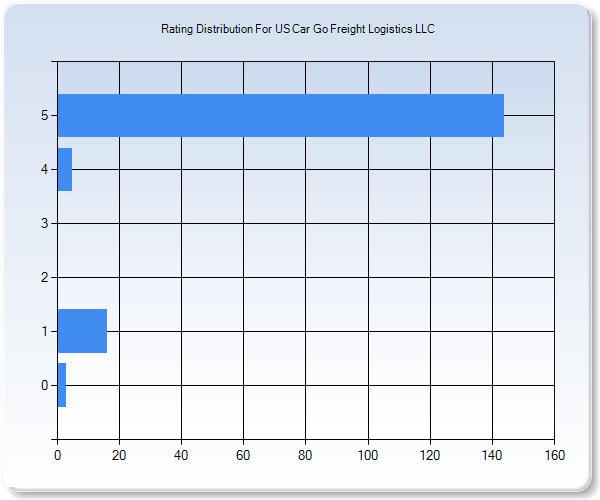Select the 4-star rating bar
600x500 pixels.
coord(64,169)
